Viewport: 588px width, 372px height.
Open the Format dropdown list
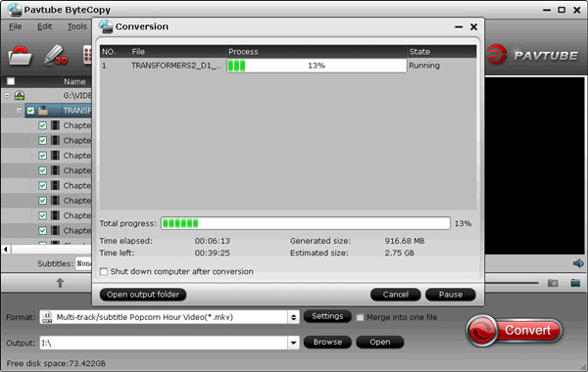click(293, 317)
